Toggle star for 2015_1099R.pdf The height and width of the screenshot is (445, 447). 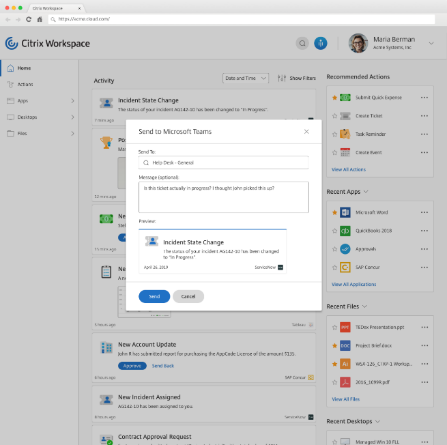[x=335, y=382]
